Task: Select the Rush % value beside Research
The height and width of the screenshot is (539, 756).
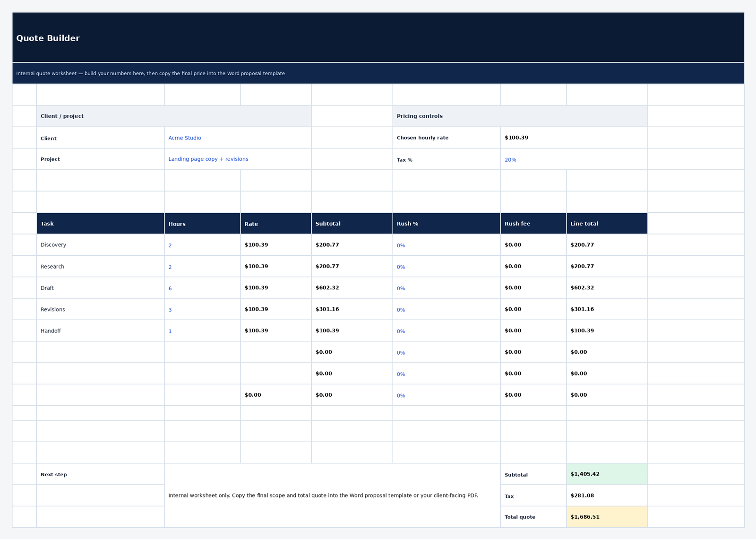Action: (401, 267)
